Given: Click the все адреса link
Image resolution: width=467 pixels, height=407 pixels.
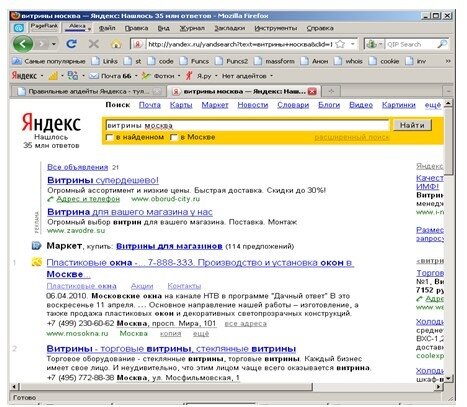Looking at the screenshot, I should coord(245,324).
